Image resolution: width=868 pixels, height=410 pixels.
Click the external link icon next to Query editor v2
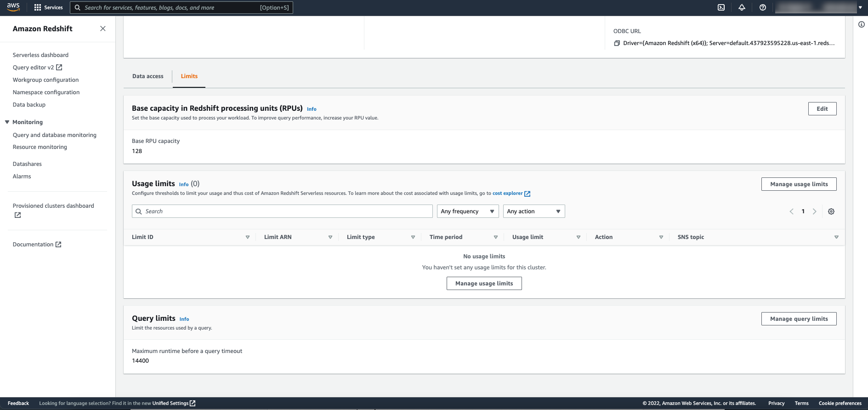(x=59, y=67)
